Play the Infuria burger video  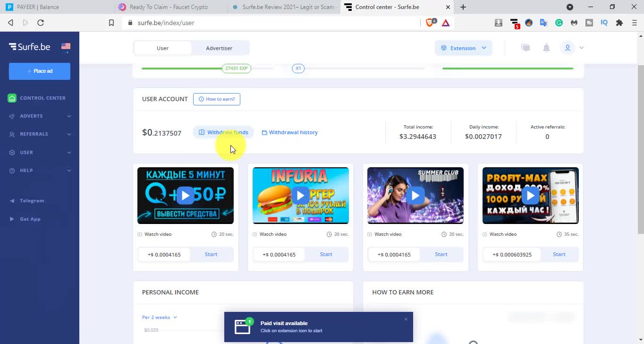[x=300, y=195]
